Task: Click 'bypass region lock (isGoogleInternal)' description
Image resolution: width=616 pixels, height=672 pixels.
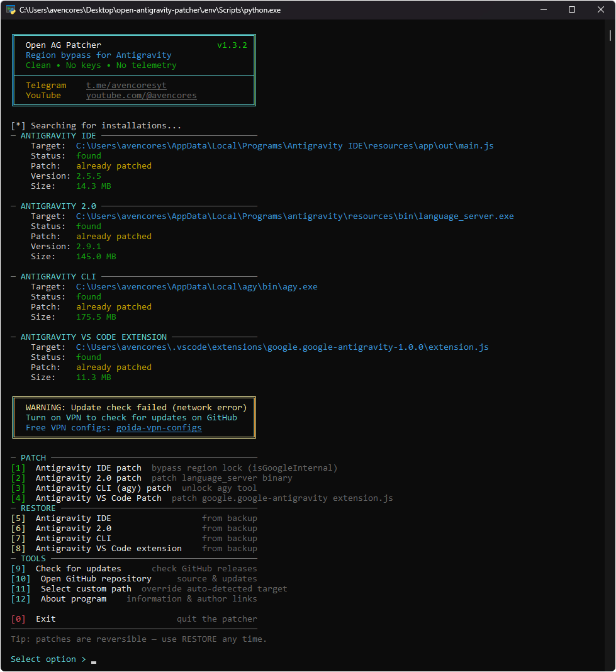Action: pos(244,468)
